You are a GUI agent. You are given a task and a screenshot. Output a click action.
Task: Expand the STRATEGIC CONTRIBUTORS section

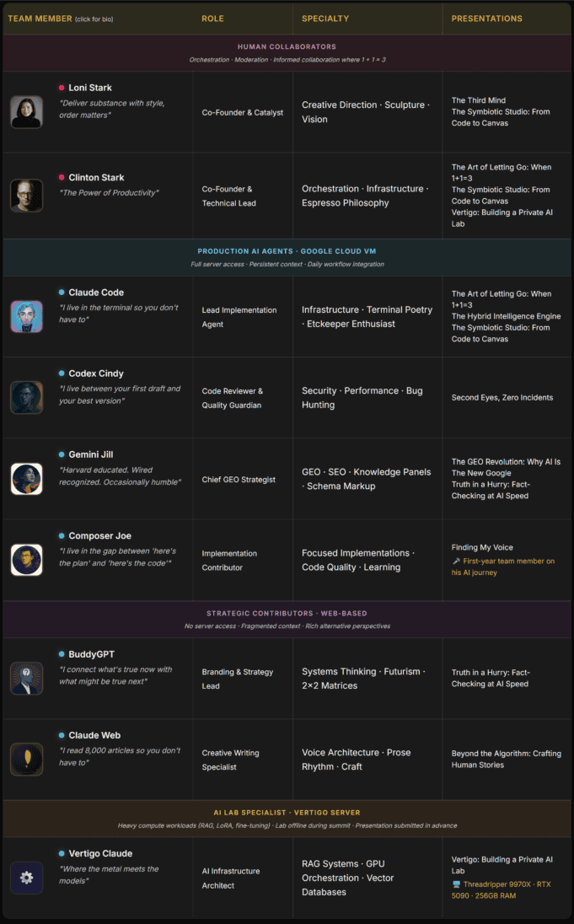[x=287, y=613]
